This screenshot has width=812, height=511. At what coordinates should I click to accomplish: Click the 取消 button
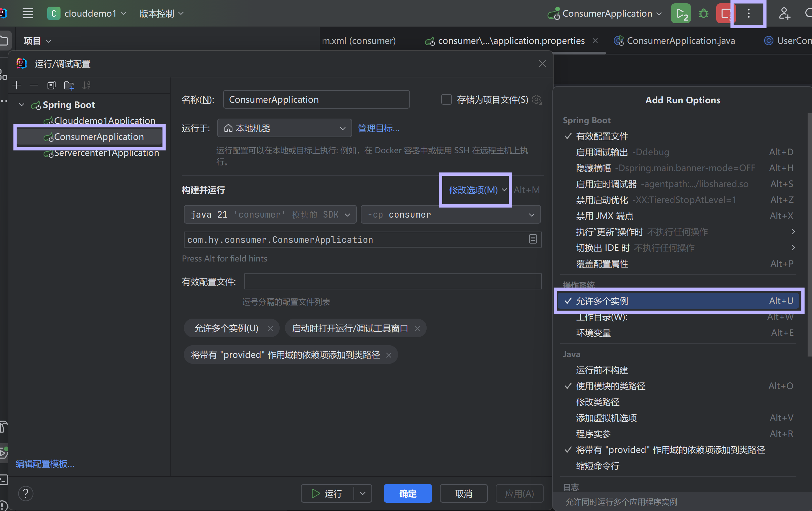(x=464, y=493)
